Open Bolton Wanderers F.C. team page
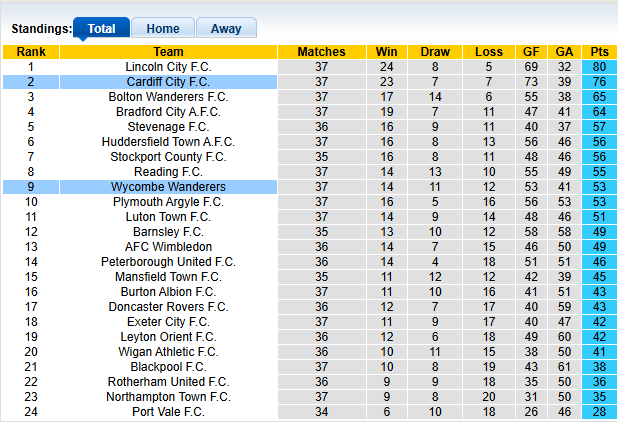 pyautogui.click(x=168, y=97)
